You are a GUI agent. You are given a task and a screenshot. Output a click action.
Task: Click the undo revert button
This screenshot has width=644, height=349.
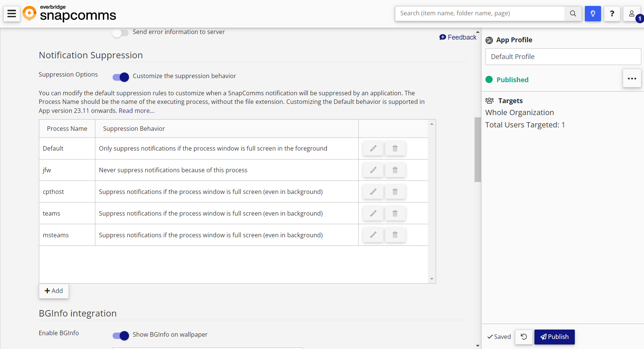click(x=524, y=337)
